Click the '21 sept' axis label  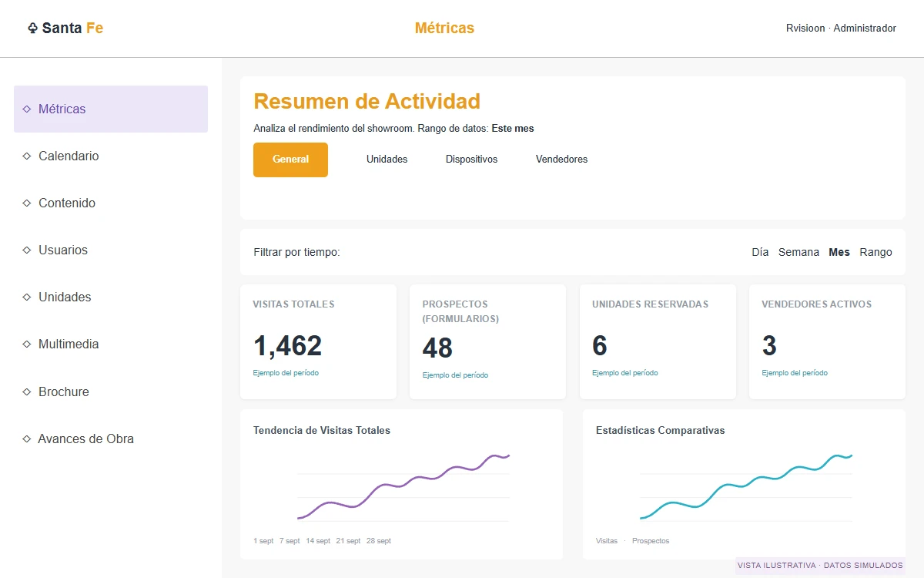coord(348,541)
